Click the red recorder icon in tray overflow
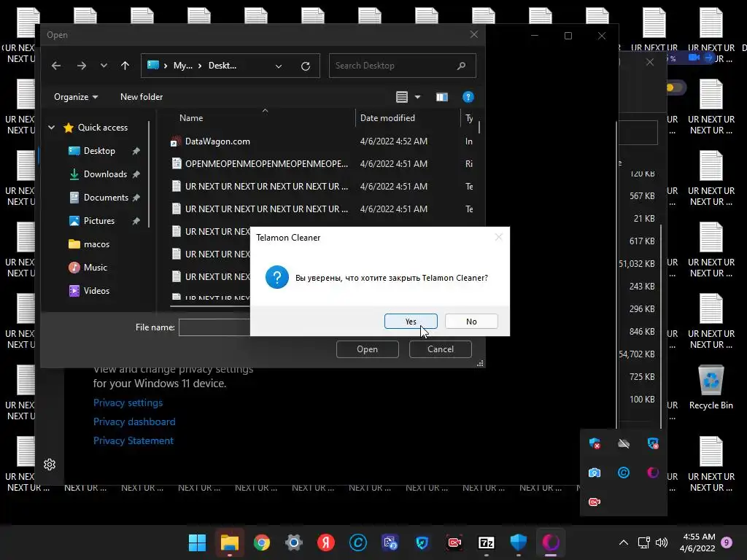 [x=594, y=502]
